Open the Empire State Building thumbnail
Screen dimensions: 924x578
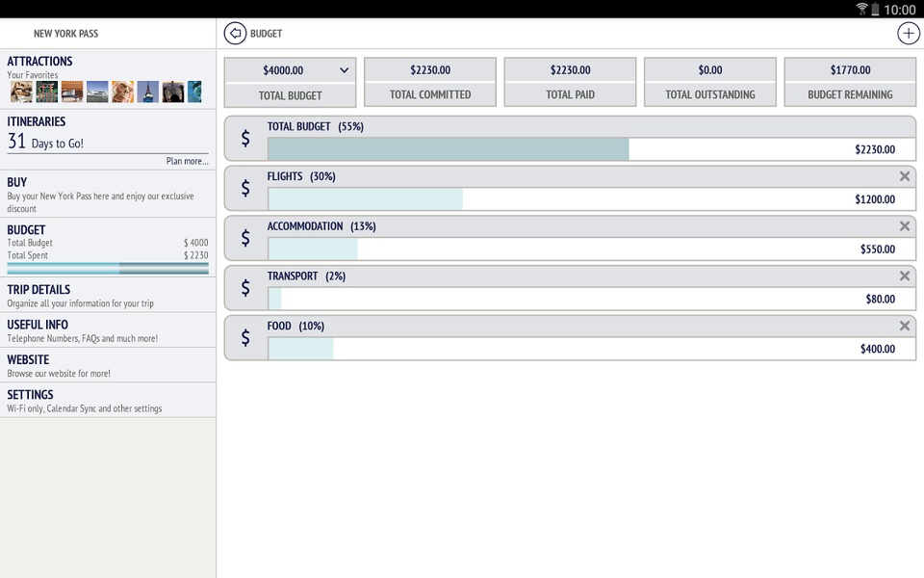(x=148, y=92)
